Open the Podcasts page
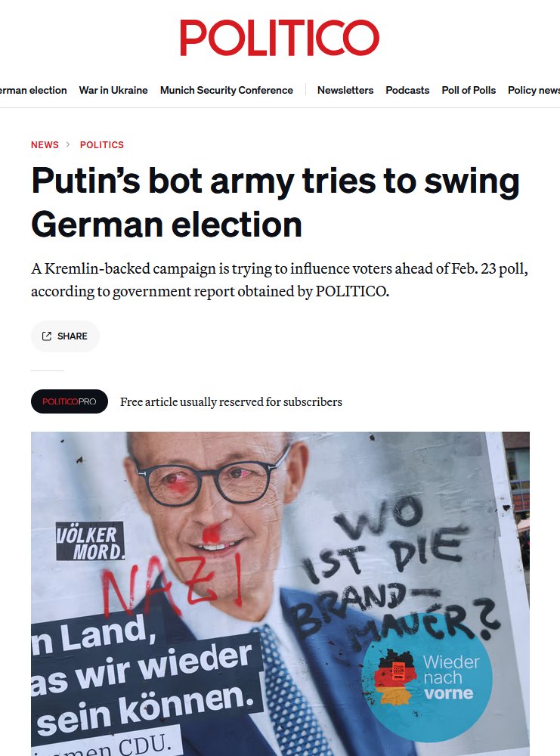Image resolution: width=560 pixels, height=756 pixels. (x=407, y=90)
